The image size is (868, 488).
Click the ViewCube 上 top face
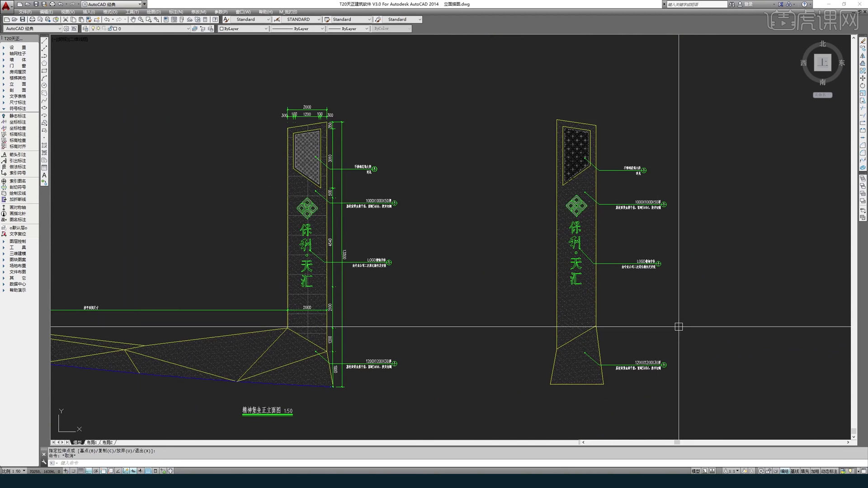(x=822, y=62)
